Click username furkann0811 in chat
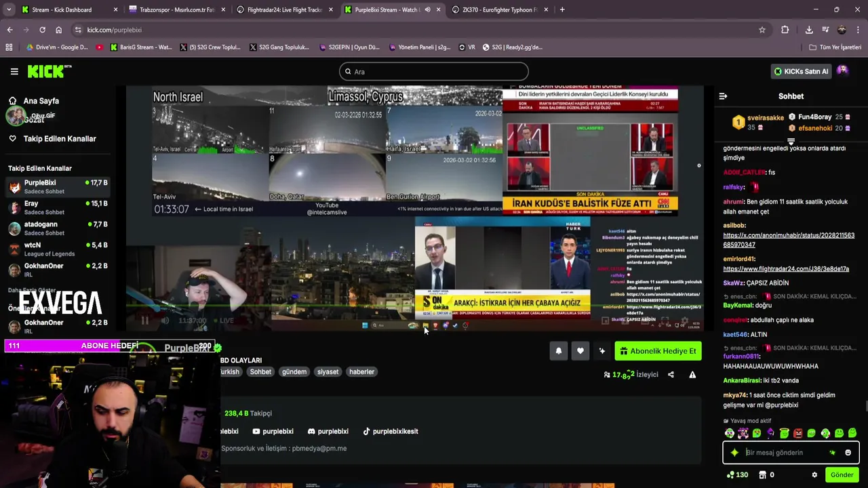 click(x=741, y=356)
